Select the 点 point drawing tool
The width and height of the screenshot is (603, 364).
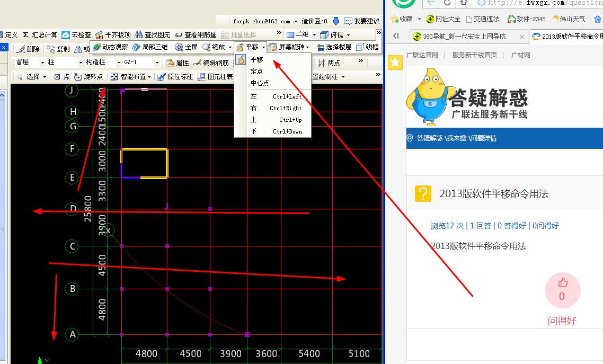coord(62,77)
